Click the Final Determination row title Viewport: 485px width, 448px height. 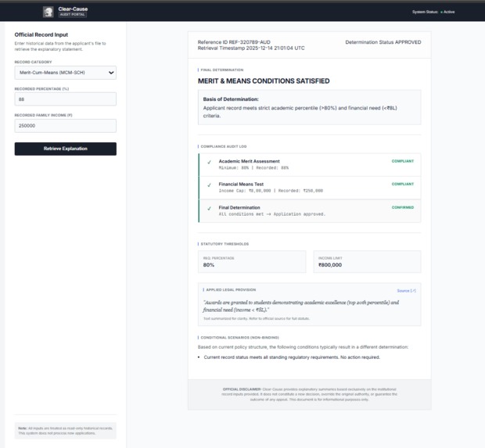239,207
